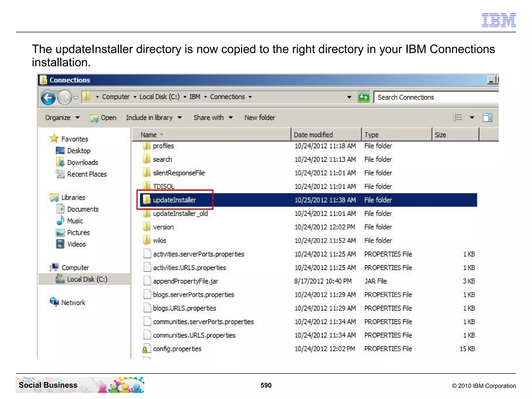The image size is (532, 399).
Task: Sort by the Size column header
Action: tap(456, 135)
